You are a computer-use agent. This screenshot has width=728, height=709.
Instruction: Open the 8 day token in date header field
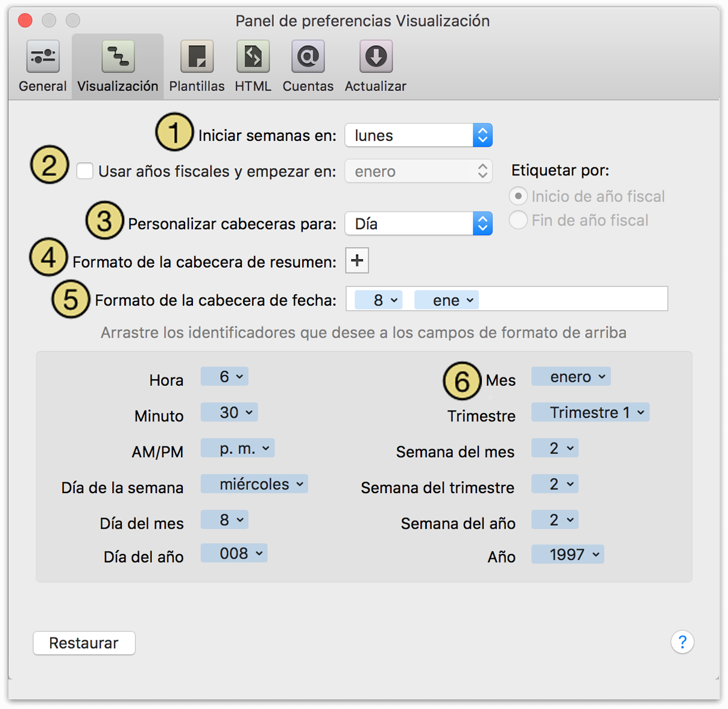tap(378, 300)
